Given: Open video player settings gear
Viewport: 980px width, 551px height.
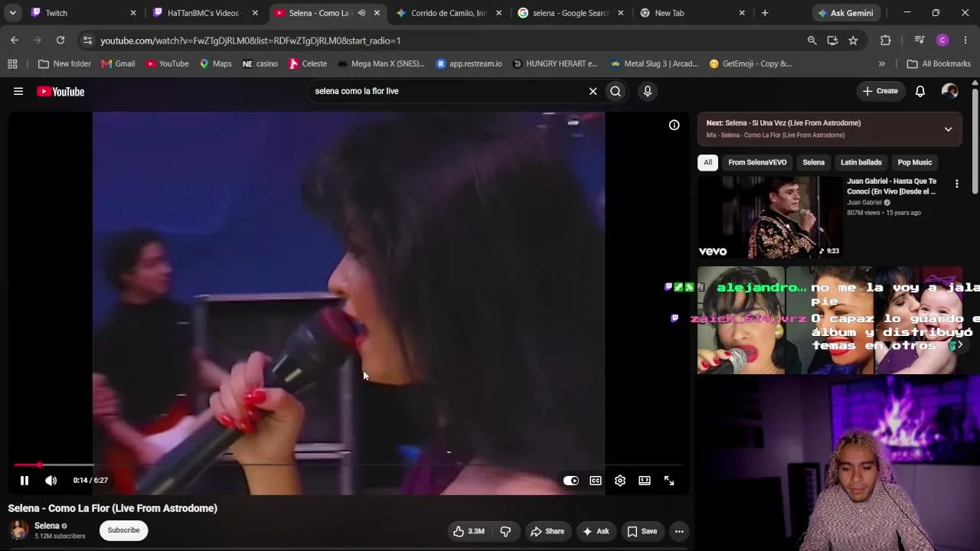Looking at the screenshot, I should (x=620, y=481).
